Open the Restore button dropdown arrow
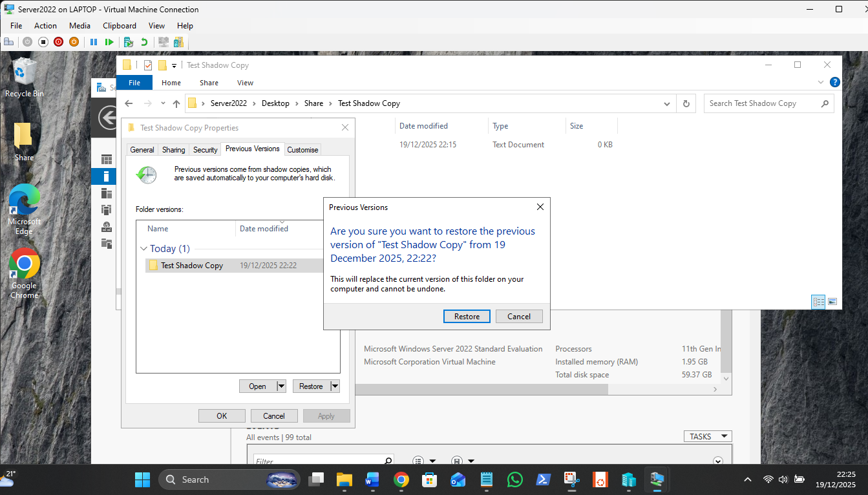Viewport: 868px width, 495px height. coord(334,386)
